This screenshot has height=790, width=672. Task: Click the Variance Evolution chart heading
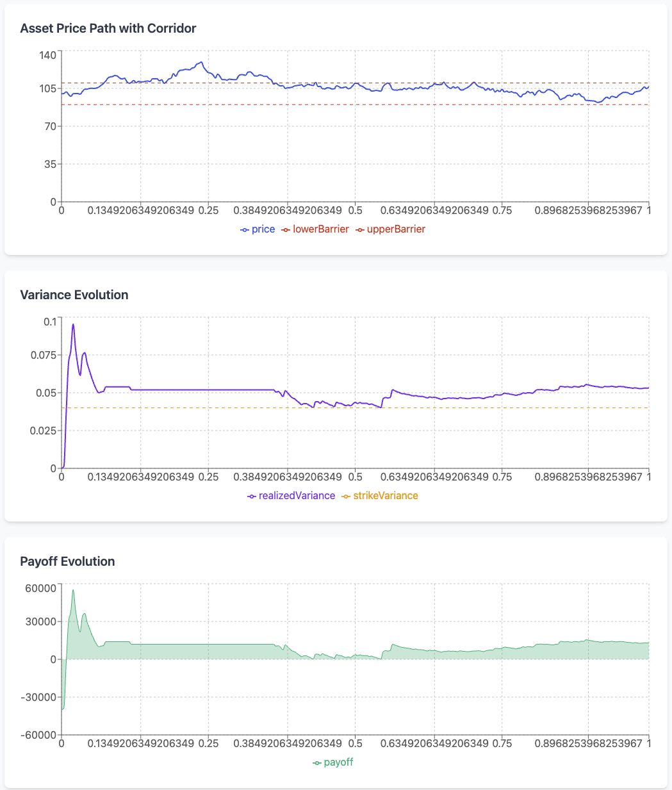[x=74, y=295]
